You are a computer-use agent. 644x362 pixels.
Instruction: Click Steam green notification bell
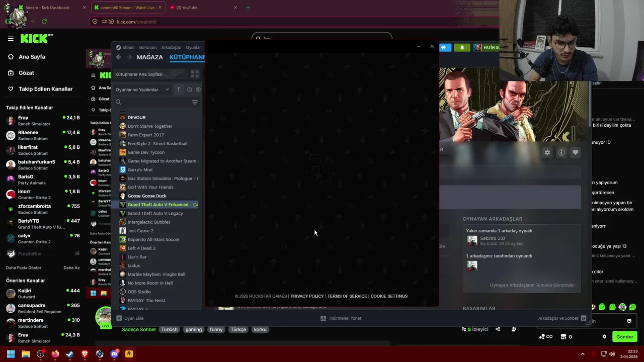[462, 47]
